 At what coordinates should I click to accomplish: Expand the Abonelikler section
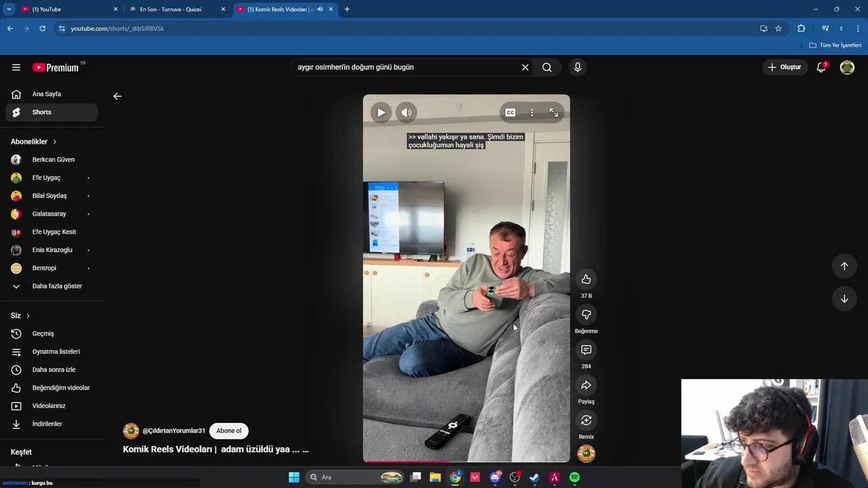pos(34,142)
